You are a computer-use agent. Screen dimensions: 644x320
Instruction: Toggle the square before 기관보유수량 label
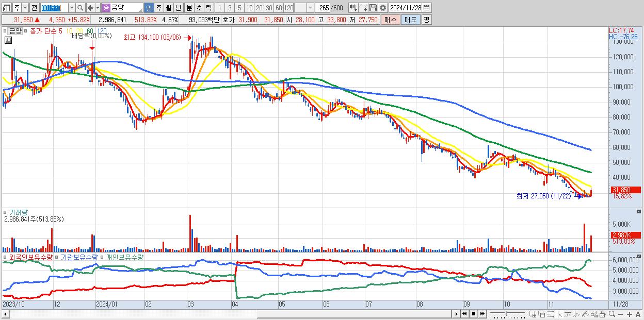pyautogui.click(x=57, y=257)
